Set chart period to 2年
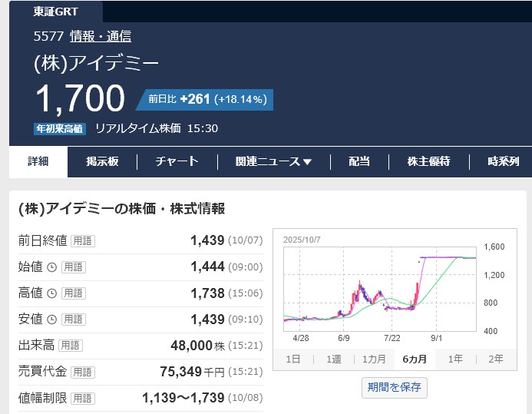 click(x=496, y=359)
